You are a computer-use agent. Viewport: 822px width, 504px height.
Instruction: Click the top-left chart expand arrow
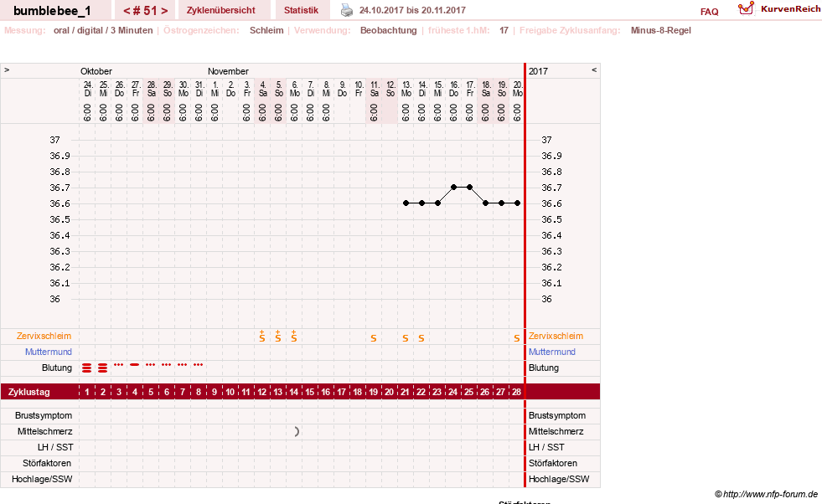coord(7,69)
